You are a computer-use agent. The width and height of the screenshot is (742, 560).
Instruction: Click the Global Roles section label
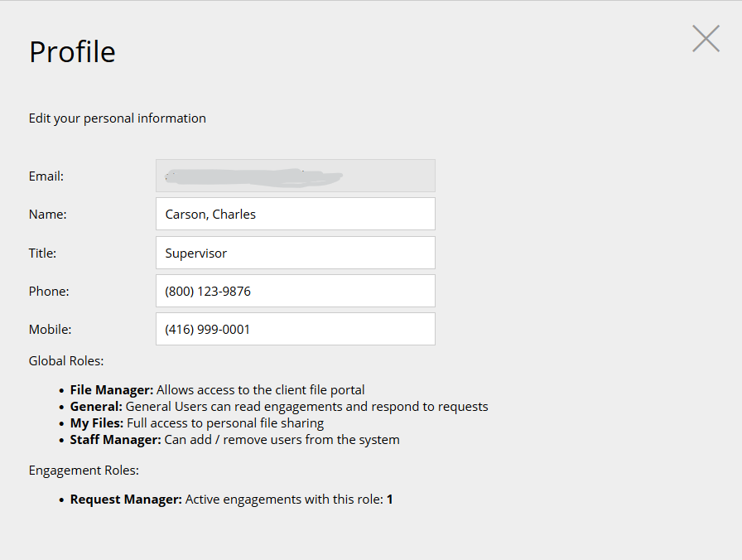(x=66, y=360)
